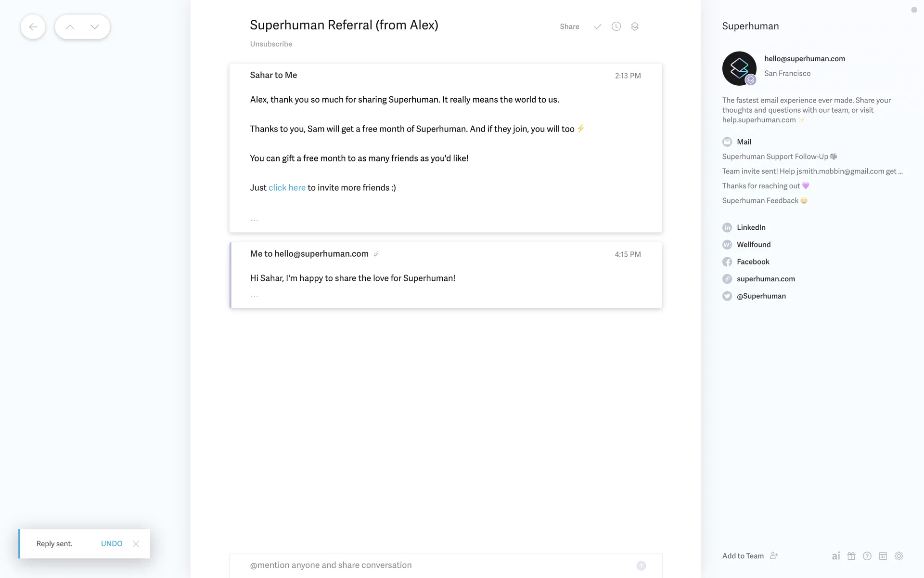This screenshot has width=924, height=578.
Task: Open the settings gear icon
Action: 899,556
